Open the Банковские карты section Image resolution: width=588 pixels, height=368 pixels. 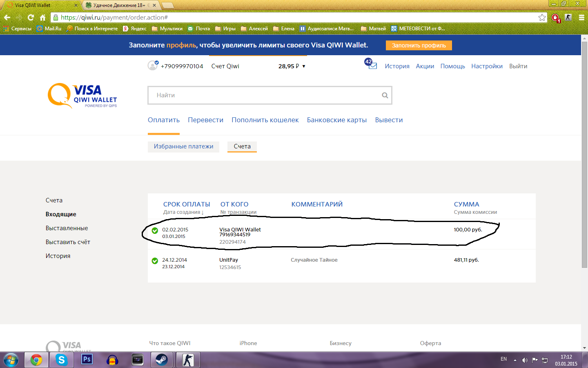pos(337,120)
